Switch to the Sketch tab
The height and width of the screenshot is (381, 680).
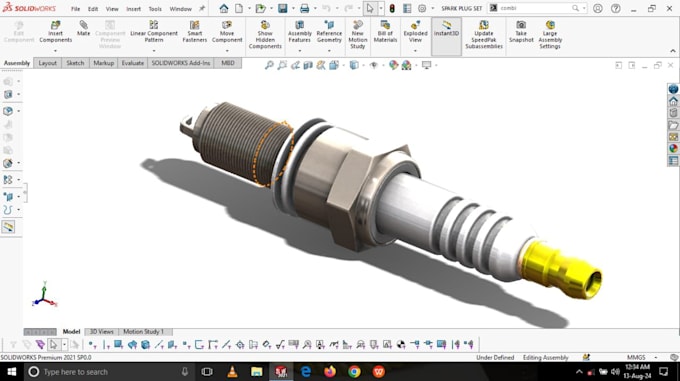(75, 63)
